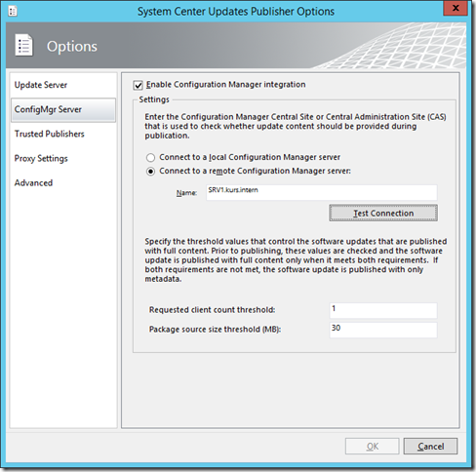This screenshot has height=472, width=476.
Task: Click the window icon in the title bar
Action: point(13,12)
